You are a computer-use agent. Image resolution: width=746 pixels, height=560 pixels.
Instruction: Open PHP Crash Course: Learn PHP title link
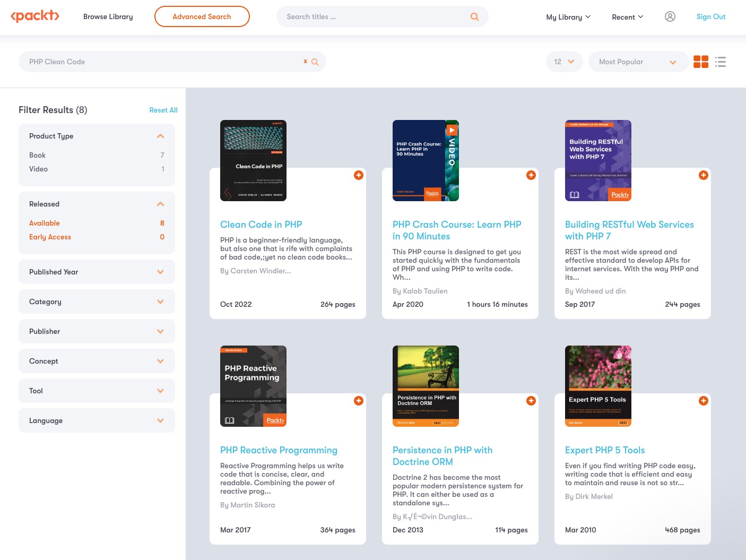pyautogui.click(x=457, y=230)
